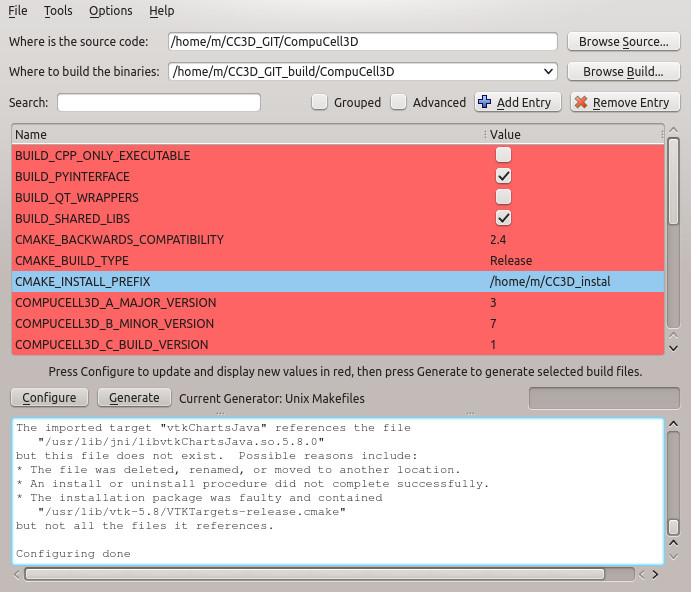Enable the Advanced view checkbox

[x=398, y=102]
